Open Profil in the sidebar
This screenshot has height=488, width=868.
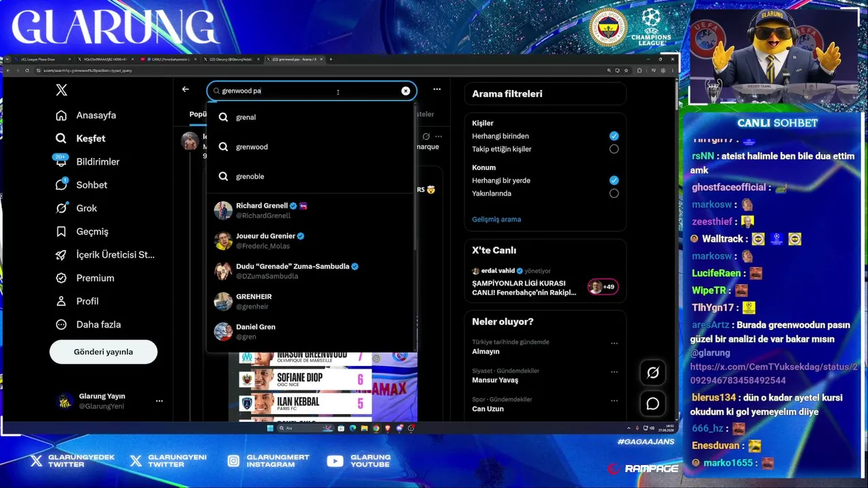(x=78, y=301)
